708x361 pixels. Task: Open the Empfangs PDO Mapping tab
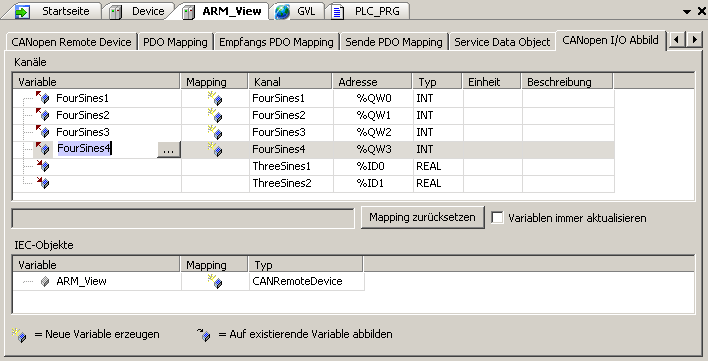[x=276, y=42]
